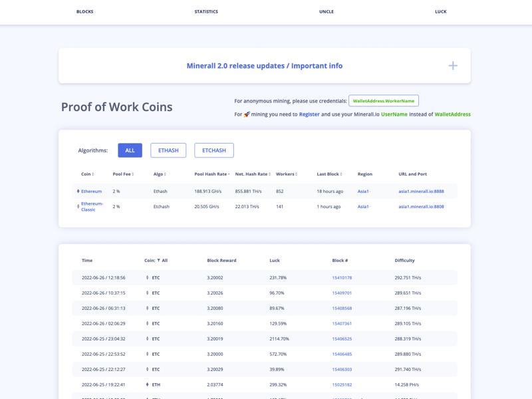Viewport: 532px width, 399px height.
Task: Click the WalletAddress.WorkerName credentials box
Action: click(x=384, y=101)
